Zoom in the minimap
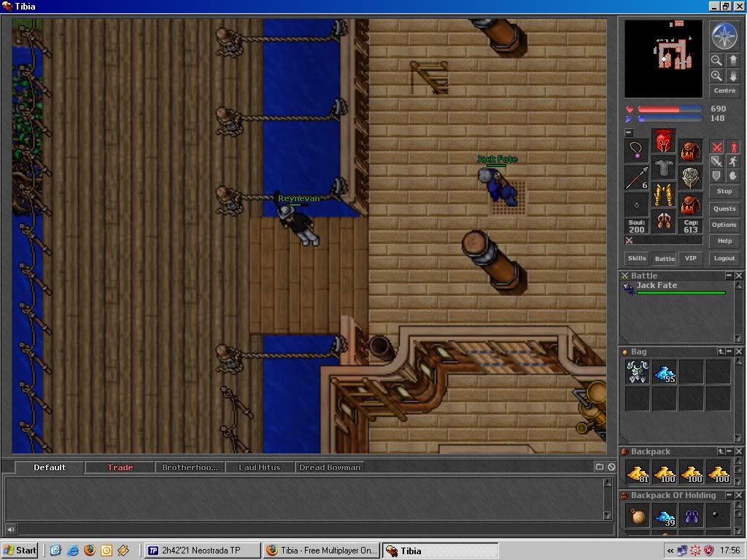Viewport: 747px width, 560px height. tap(716, 76)
